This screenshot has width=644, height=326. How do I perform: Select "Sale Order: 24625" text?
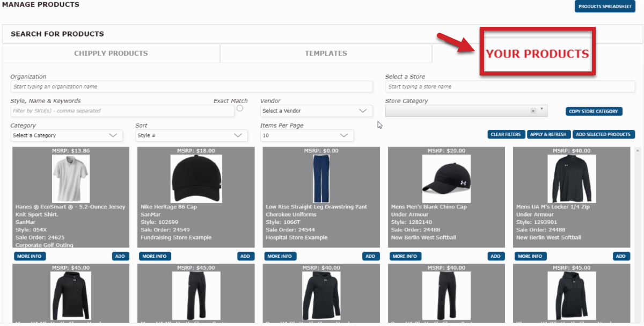coord(40,237)
